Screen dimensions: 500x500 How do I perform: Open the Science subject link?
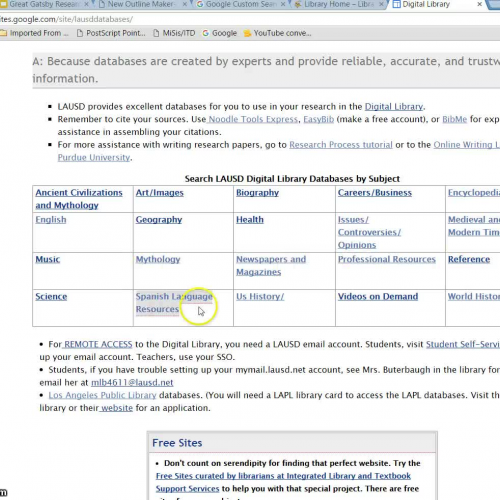(51, 297)
